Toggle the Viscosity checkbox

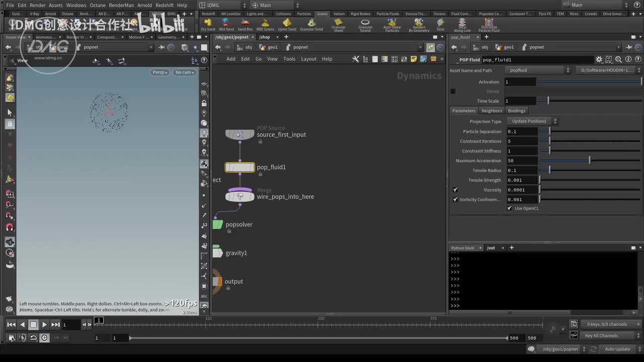point(455,190)
